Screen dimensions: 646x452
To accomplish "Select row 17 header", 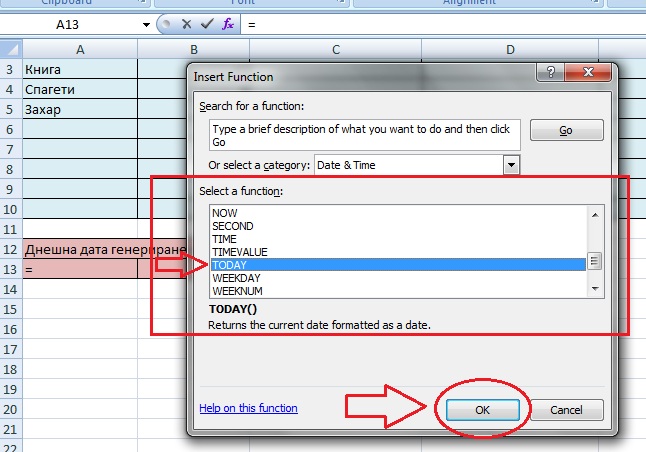I will pos(9,349).
